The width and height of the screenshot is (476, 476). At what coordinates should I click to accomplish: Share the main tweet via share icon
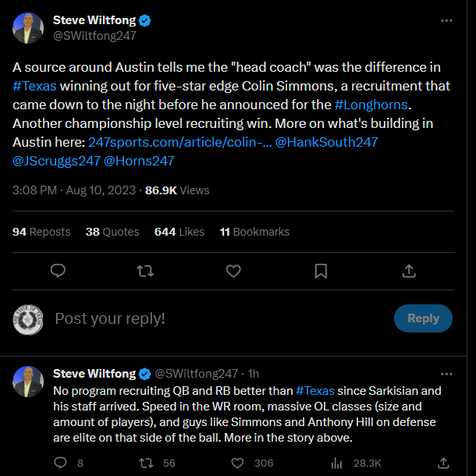pyautogui.click(x=408, y=271)
